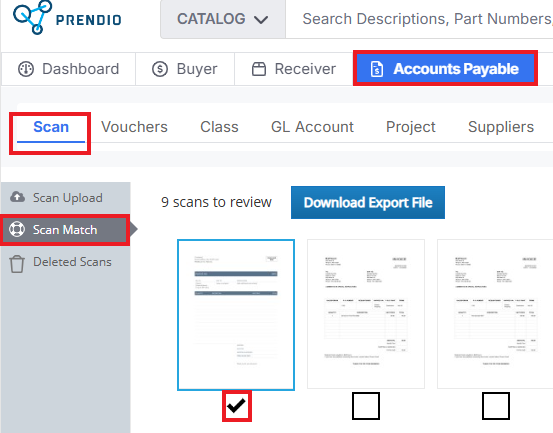
Task: Open the CATALOG dropdown
Action: point(223,19)
